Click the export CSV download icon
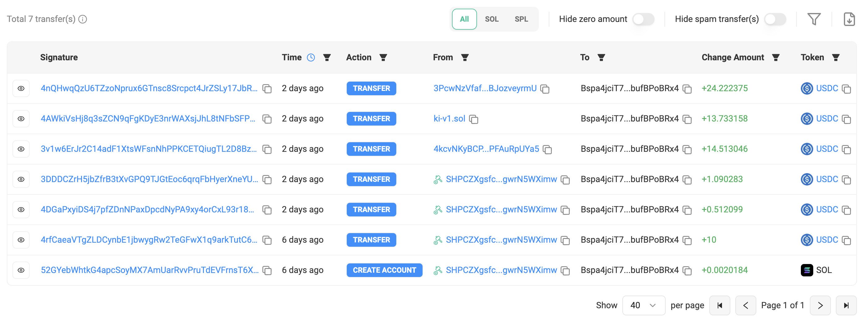This screenshot has height=324, width=868. tap(849, 19)
